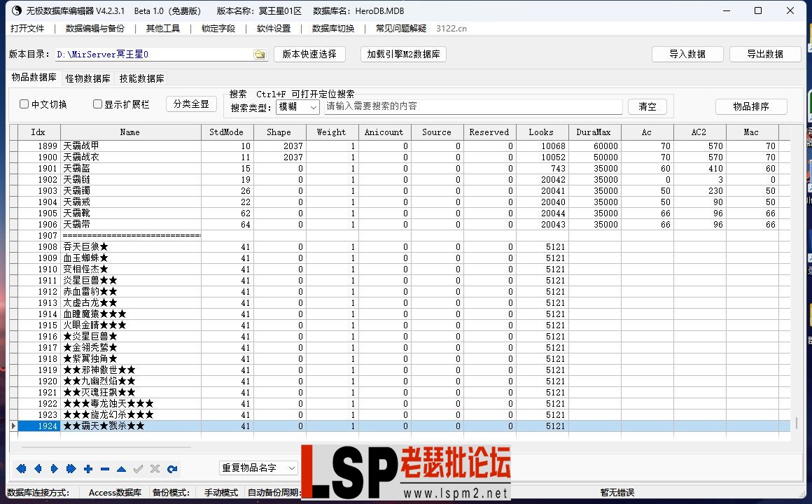Click the Source column header
This screenshot has width=812, height=504.
coord(437,132)
